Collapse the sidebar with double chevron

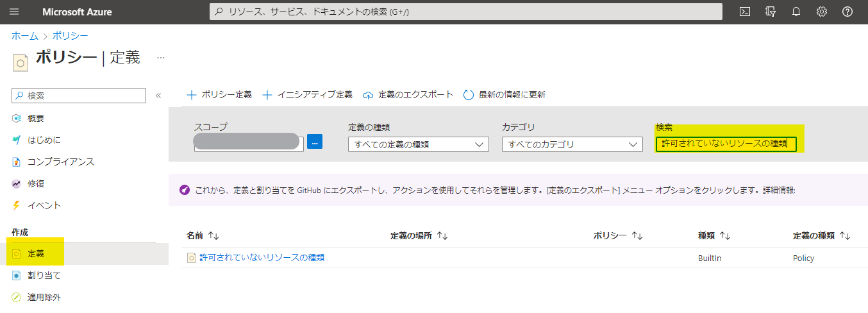pyautogui.click(x=158, y=96)
